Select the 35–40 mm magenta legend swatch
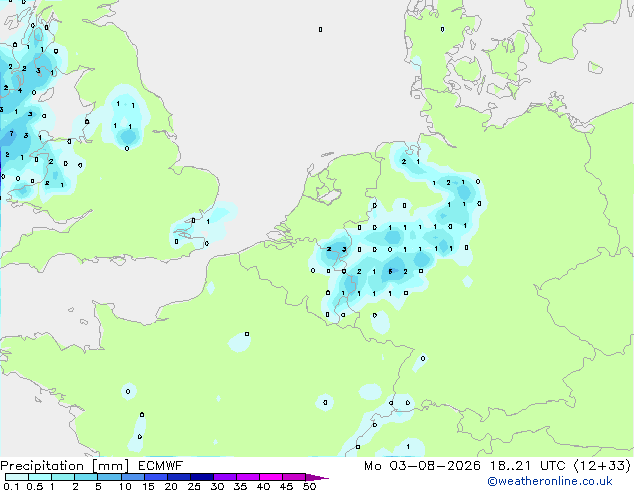This screenshot has height=490, width=634. 247,477
